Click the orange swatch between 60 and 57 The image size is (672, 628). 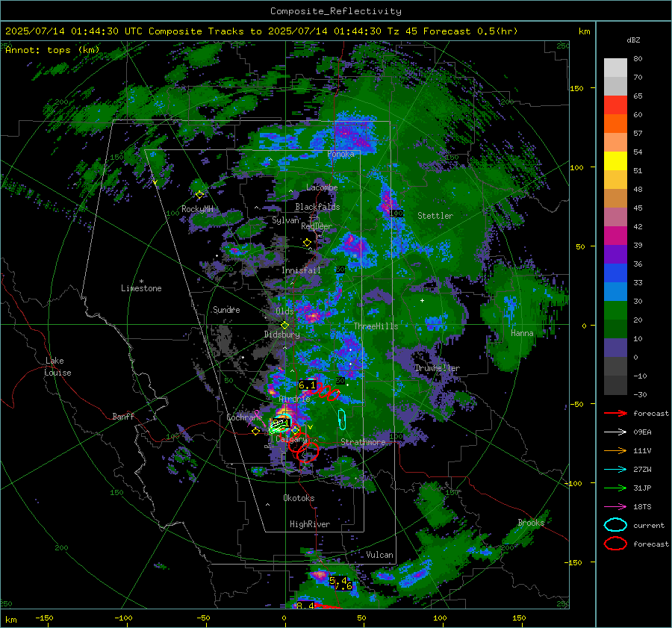[615, 124]
